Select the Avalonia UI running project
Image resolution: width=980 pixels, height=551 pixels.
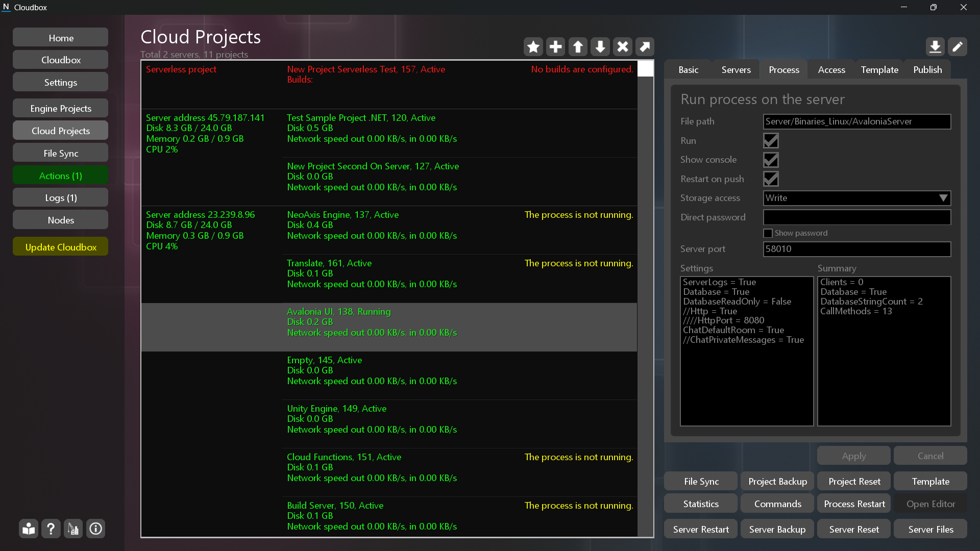(x=389, y=327)
